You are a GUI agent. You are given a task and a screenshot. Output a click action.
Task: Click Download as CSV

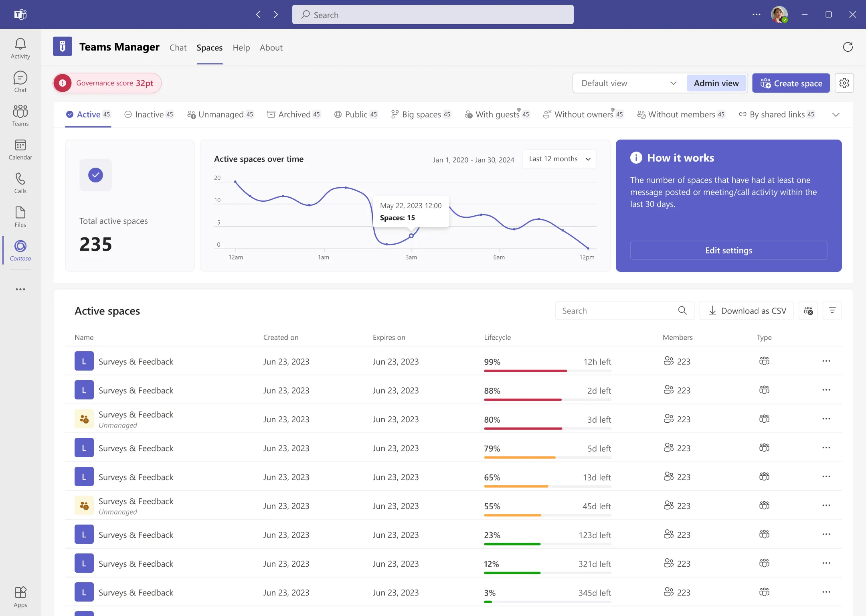747,310
